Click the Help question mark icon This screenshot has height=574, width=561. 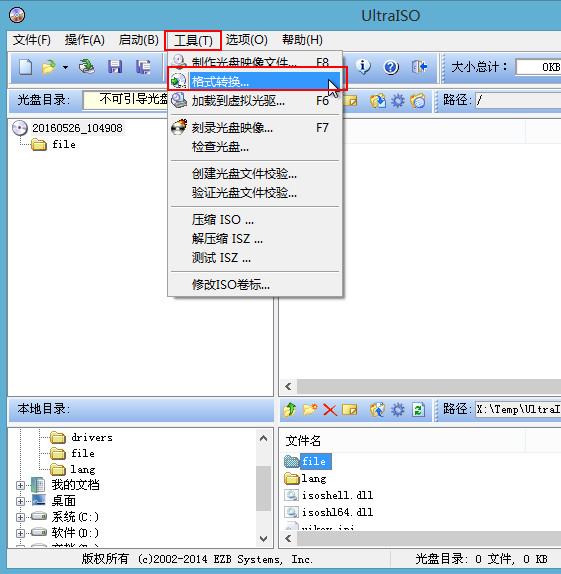[391, 67]
